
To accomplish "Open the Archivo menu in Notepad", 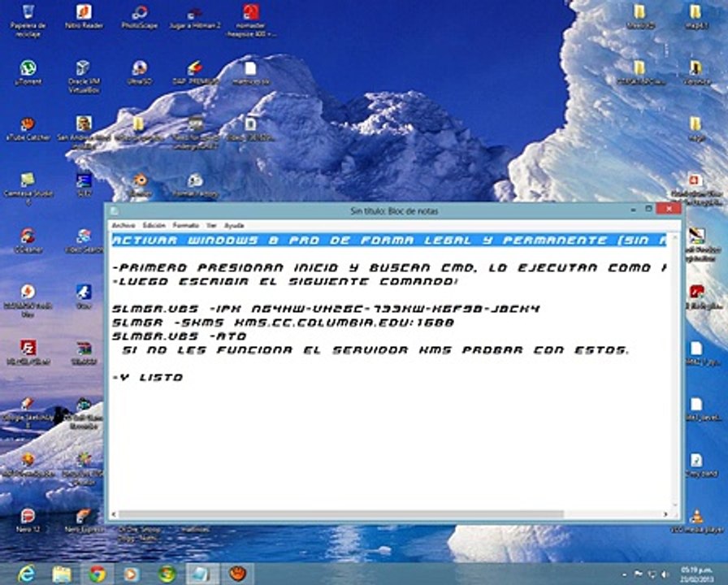I will point(124,225).
